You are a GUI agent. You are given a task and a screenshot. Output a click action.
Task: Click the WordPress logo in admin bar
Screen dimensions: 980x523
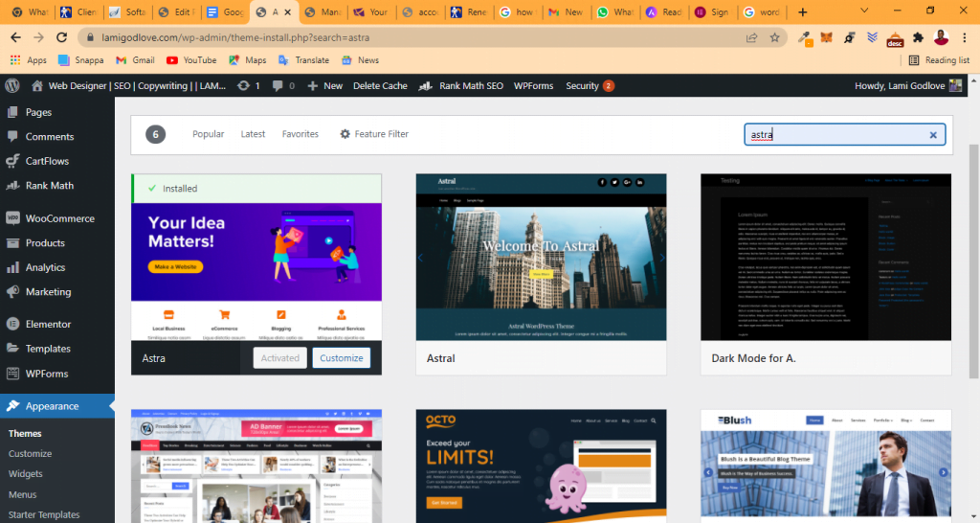[12, 85]
